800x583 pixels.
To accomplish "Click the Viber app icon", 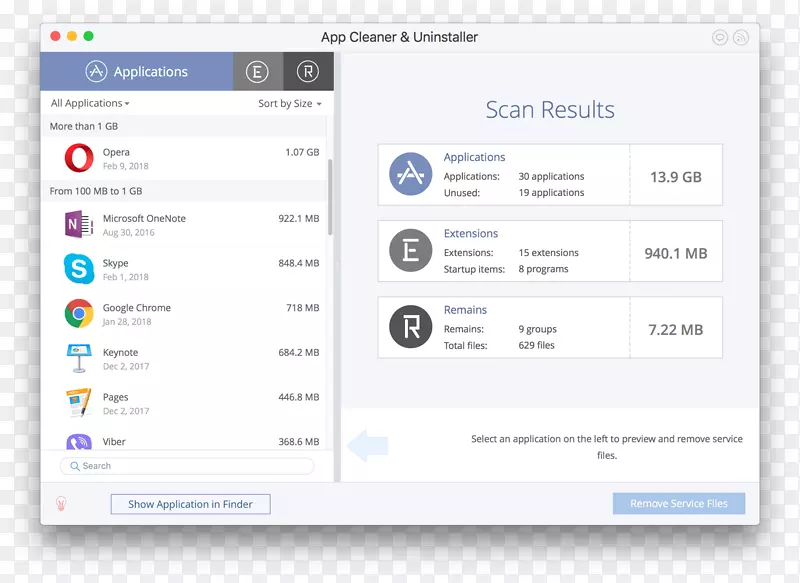I will [79, 442].
